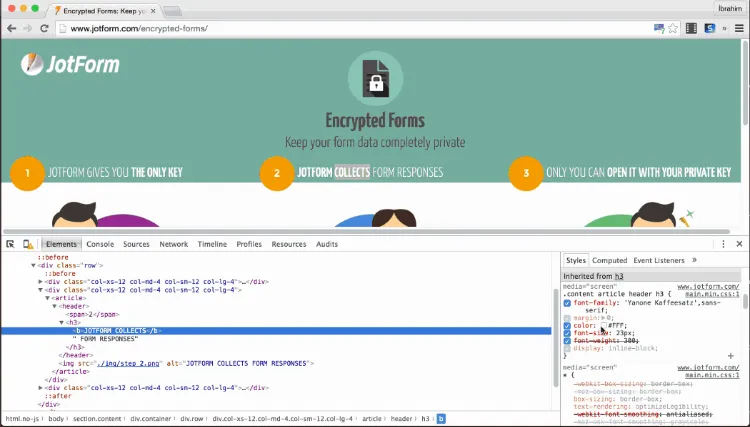Toggle the display inline-block checkbox
This screenshot has height=427, width=750.
(567, 349)
